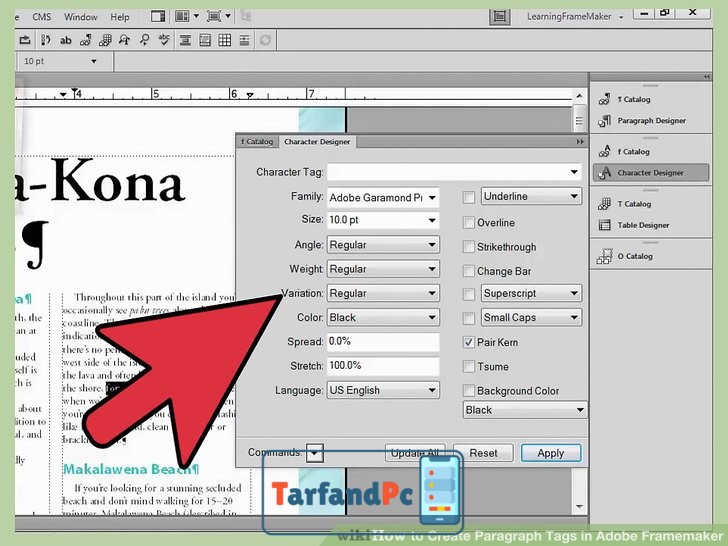Click the numbering format toolbar icon
Screen dimensions: 728x546
(46, 40)
